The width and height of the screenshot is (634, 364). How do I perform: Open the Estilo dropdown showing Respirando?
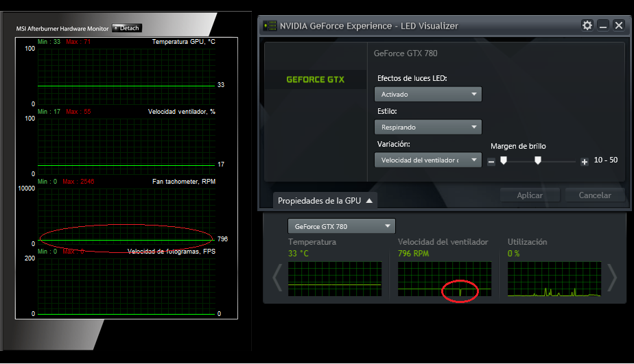pos(427,127)
